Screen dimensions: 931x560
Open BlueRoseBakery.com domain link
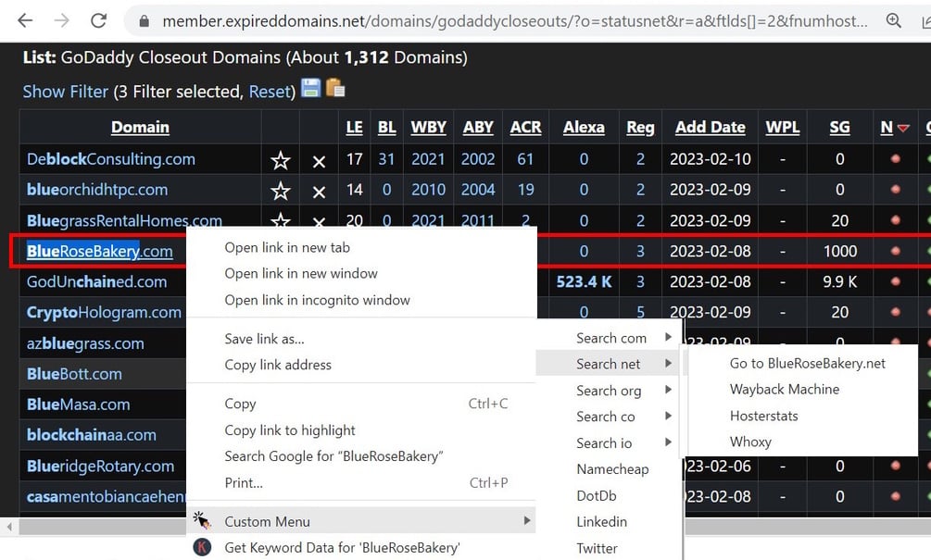click(x=100, y=251)
